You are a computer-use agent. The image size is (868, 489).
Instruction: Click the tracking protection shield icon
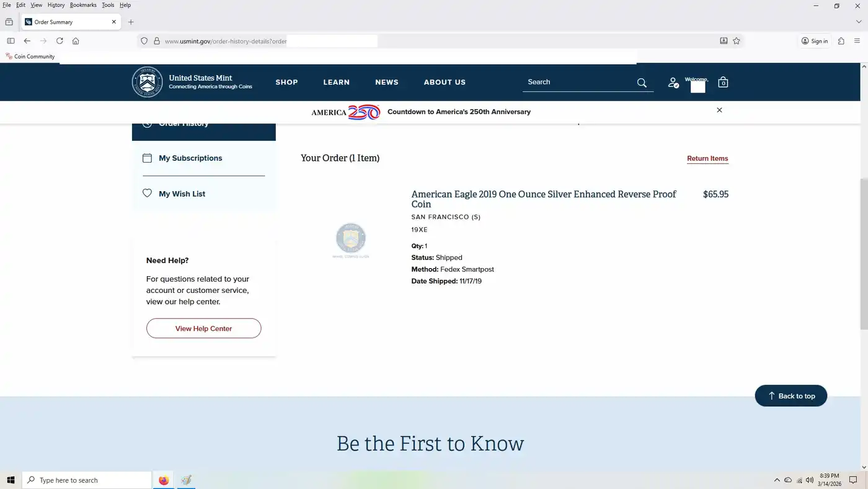pyautogui.click(x=144, y=41)
